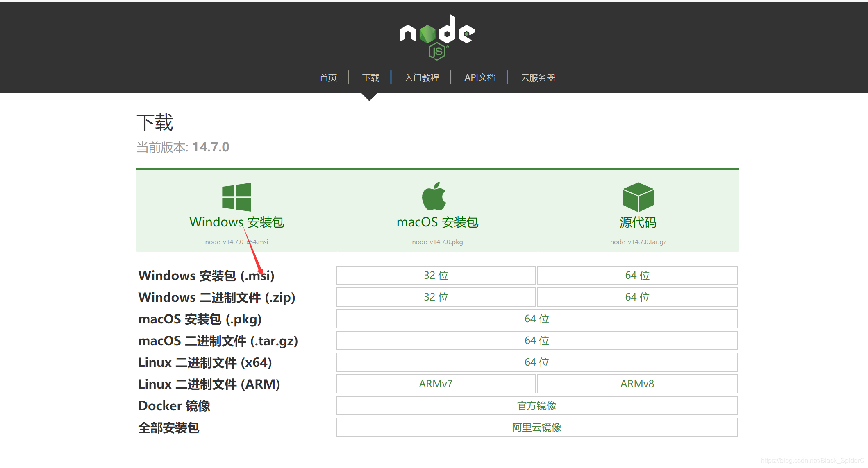Choose 64 位 Windows .zip binary
This screenshot has width=868, height=468.
[x=637, y=297]
